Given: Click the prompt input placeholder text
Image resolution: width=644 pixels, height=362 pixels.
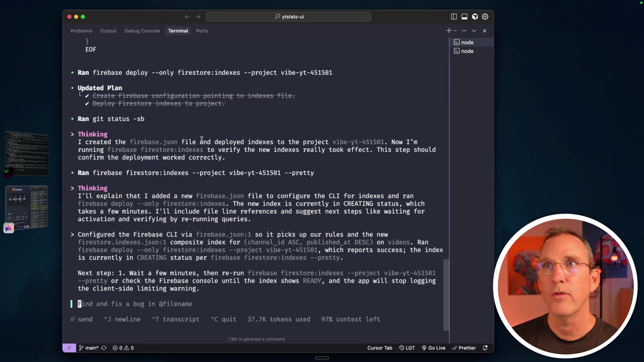Looking at the screenshot, I should pos(135,304).
